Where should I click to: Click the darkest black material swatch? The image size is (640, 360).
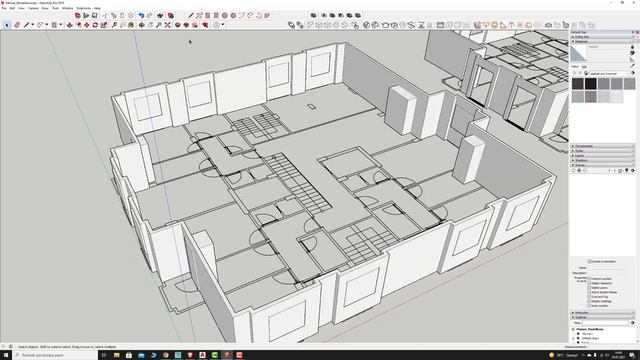point(591,84)
